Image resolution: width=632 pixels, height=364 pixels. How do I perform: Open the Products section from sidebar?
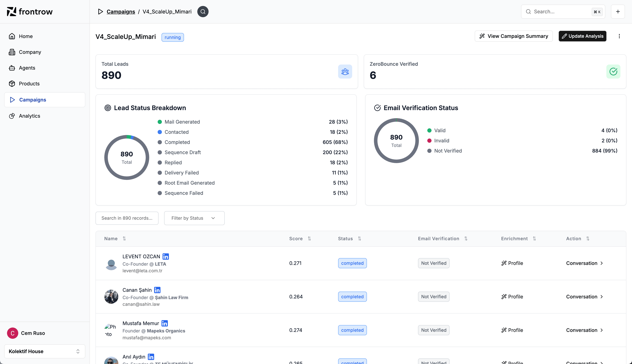tap(29, 83)
